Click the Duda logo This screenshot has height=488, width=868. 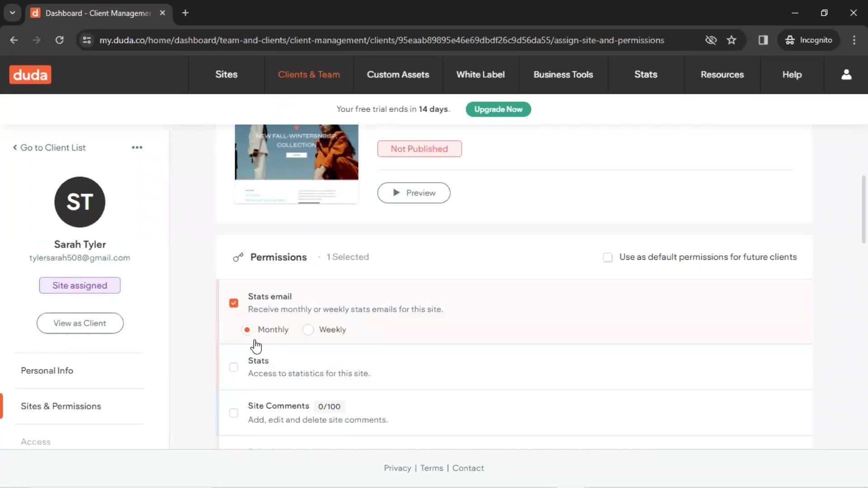tap(30, 75)
